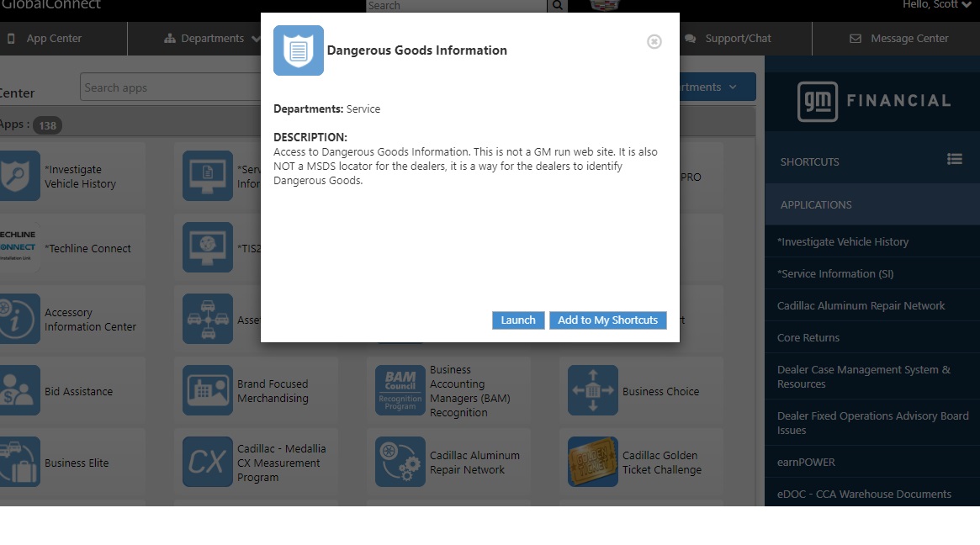Click the 138 apps count badge
The height and width of the screenshot is (545, 980).
[x=47, y=125]
